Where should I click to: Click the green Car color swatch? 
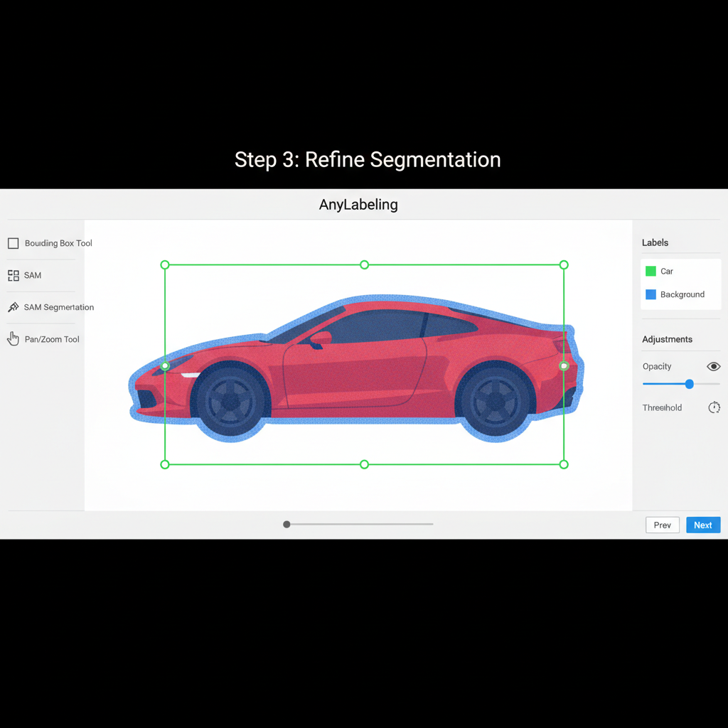651,271
